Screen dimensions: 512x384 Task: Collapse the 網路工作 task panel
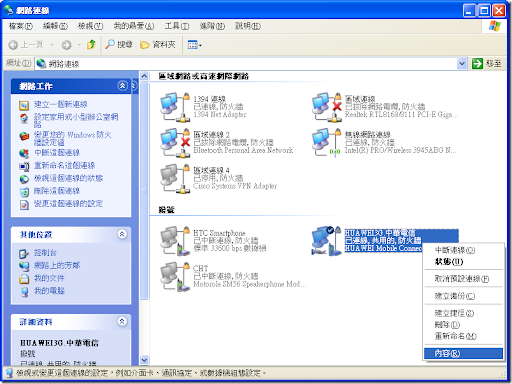[122, 86]
